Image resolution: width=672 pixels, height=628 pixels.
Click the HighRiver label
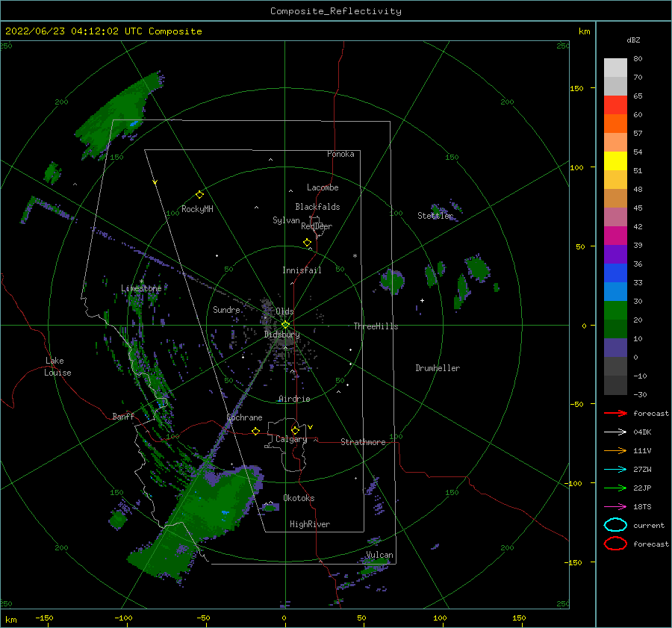pyautogui.click(x=310, y=524)
